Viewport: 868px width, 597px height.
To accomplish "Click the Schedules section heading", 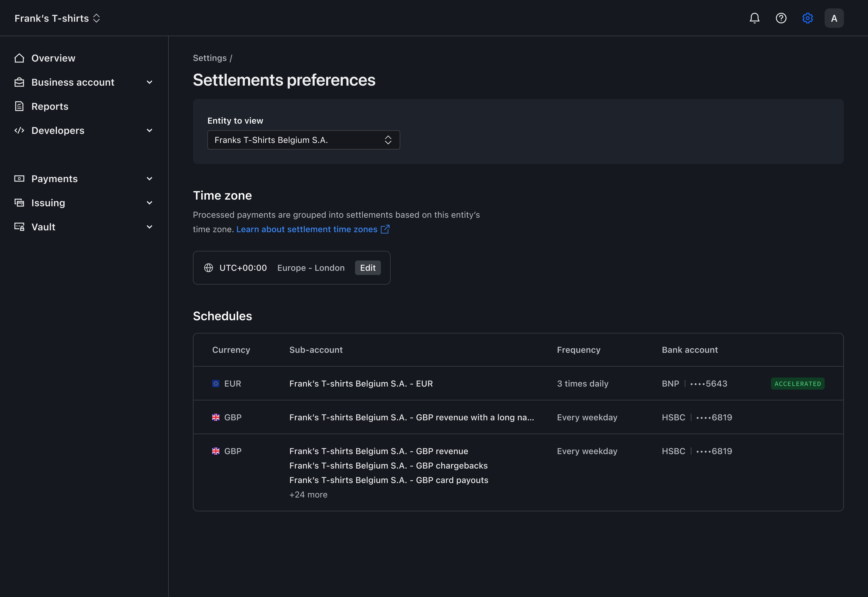I will [222, 316].
